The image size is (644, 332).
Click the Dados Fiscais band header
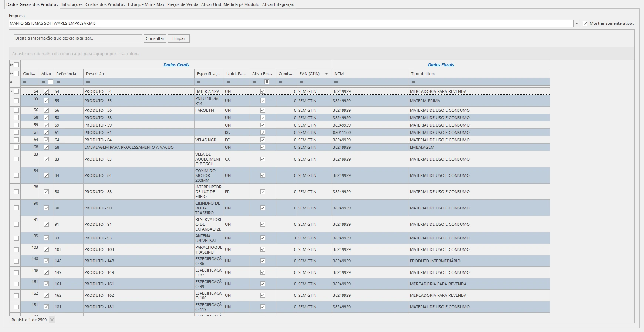[441, 65]
